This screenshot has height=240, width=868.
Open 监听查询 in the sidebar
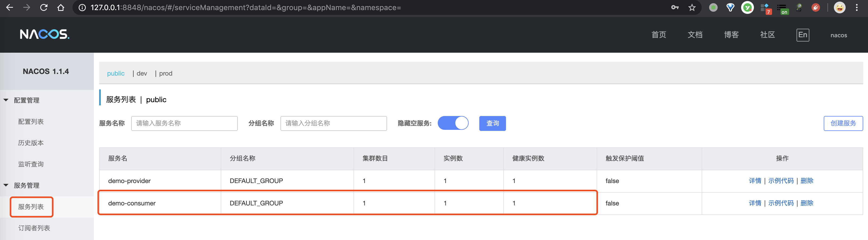31,164
